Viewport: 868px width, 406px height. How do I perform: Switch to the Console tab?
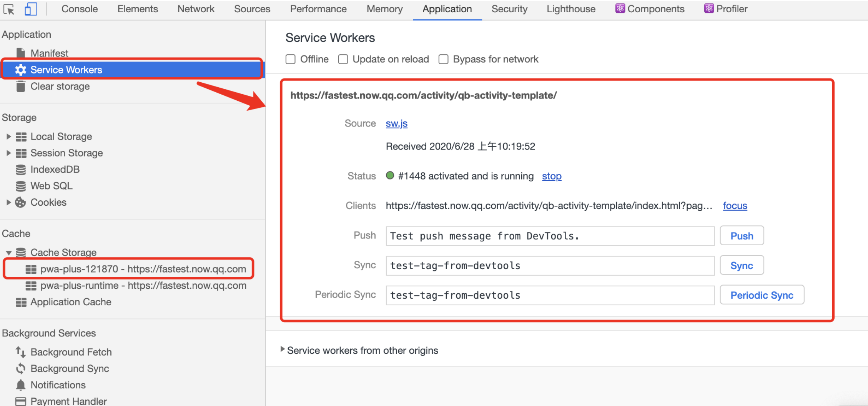[80, 9]
